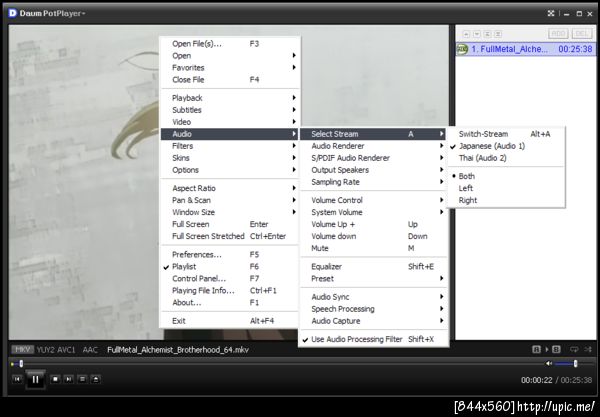Click Open File(s)... menu entry
Viewport: 600px width, 417px height.
230,44
